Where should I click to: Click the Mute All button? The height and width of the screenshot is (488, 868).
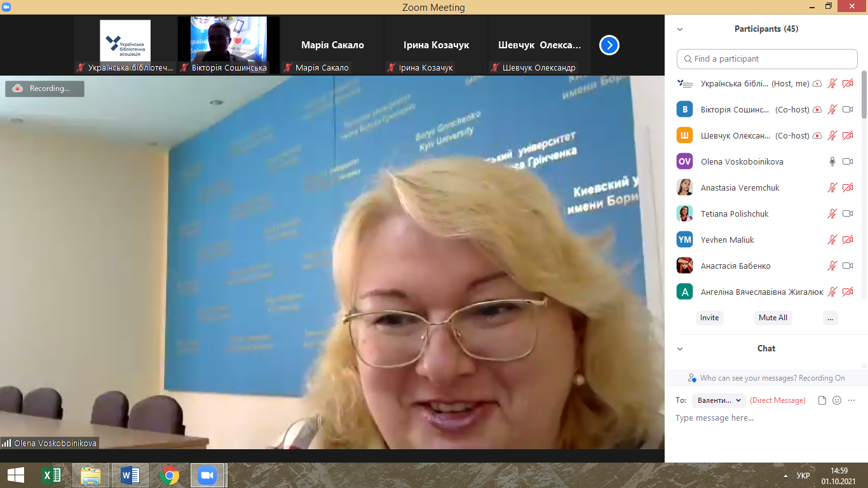[x=773, y=318]
